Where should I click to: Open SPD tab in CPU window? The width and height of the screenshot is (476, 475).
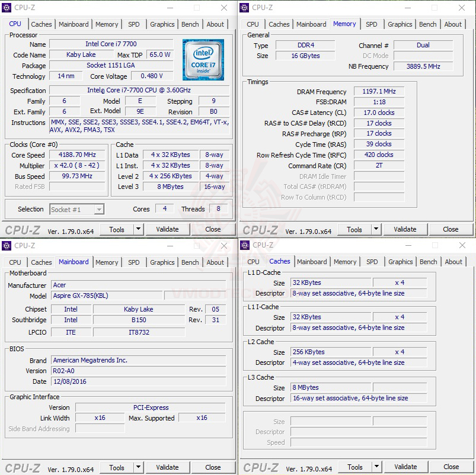pos(133,24)
